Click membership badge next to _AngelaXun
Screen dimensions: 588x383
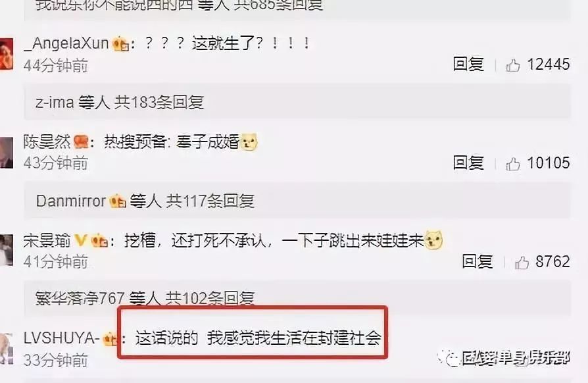[x=121, y=44]
